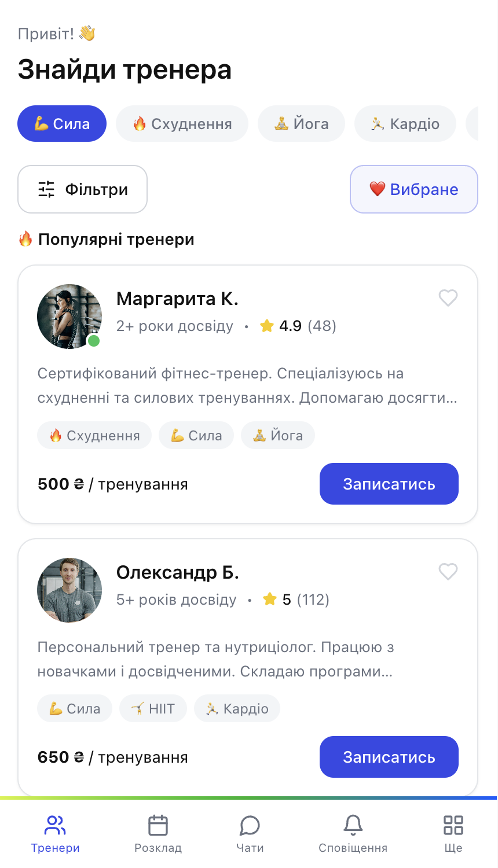The height and width of the screenshot is (868, 498).
Task: Favorite trainer Маргарита К. with heart icon
Action: pos(448,298)
